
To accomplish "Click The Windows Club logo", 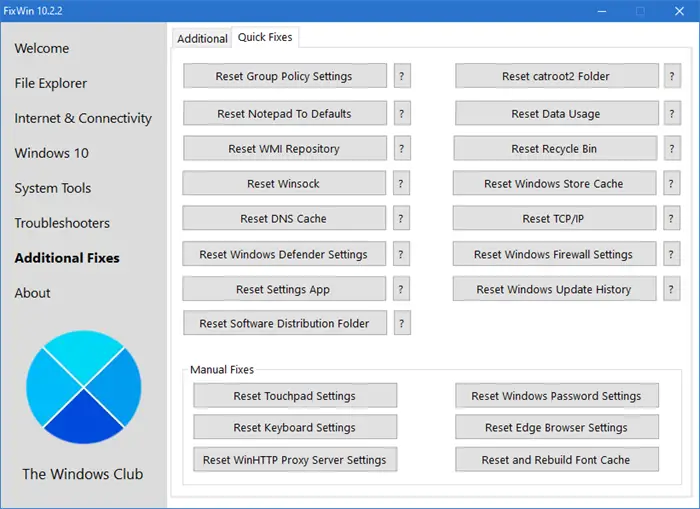I will coord(83,387).
